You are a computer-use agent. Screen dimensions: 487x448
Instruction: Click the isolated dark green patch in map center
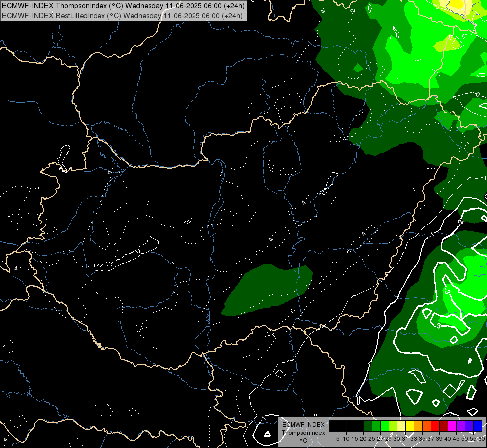coord(267,289)
